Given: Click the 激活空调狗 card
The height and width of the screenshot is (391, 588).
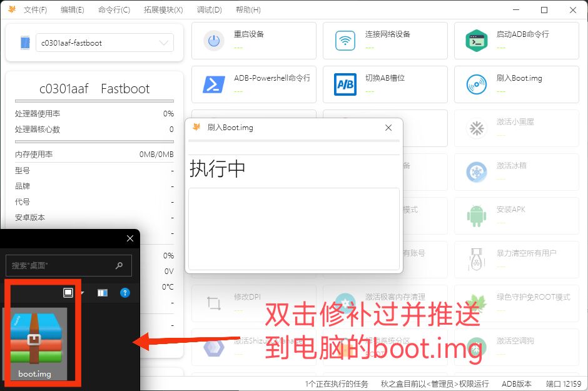Looking at the screenshot, I should click(x=516, y=347).
